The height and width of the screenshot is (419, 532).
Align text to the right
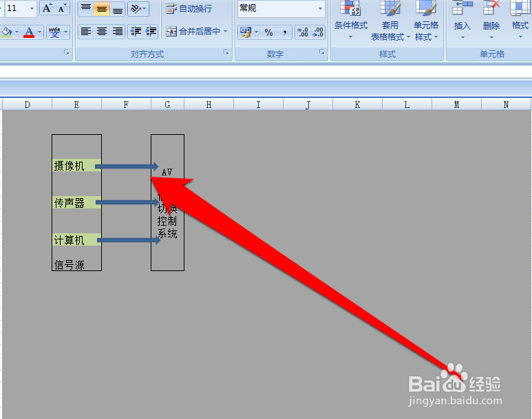[x=118, y=32]
